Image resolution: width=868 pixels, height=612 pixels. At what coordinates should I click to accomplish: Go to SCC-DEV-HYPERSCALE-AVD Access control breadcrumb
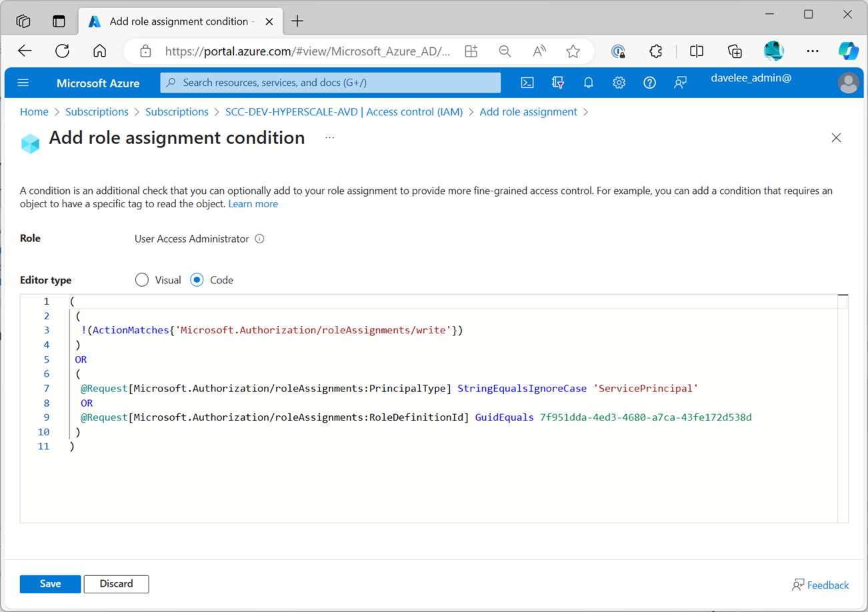(x=343, y=112)
